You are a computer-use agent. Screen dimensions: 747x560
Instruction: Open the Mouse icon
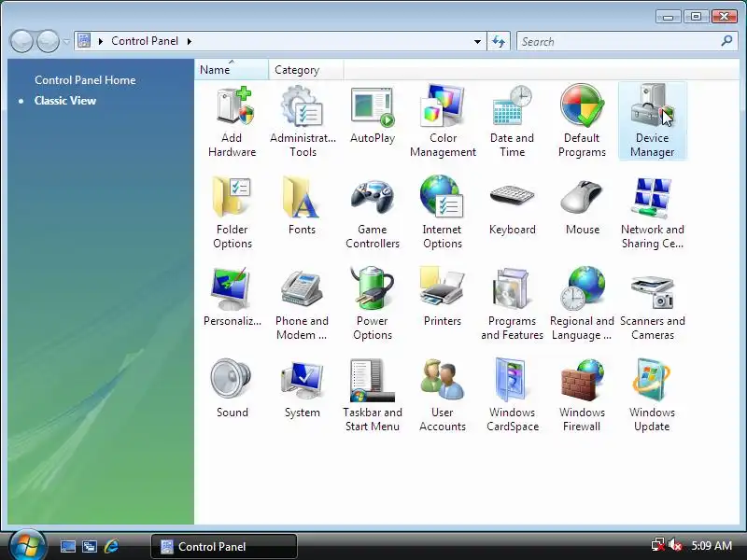point(582,206)
